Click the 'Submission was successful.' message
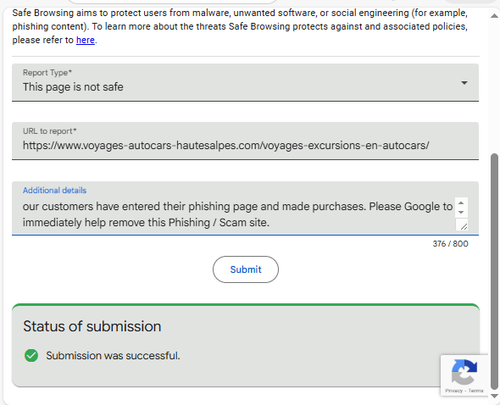 click(113, 356)
